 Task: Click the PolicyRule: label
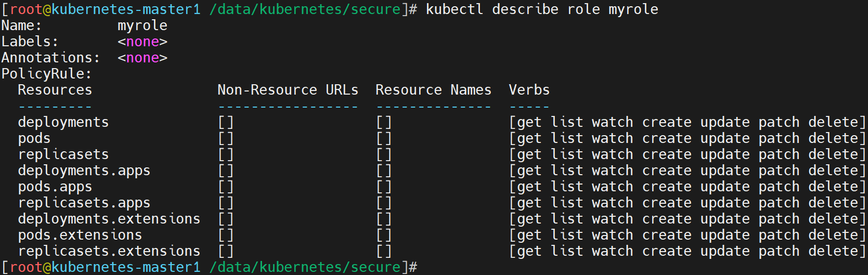pos(46,74)
